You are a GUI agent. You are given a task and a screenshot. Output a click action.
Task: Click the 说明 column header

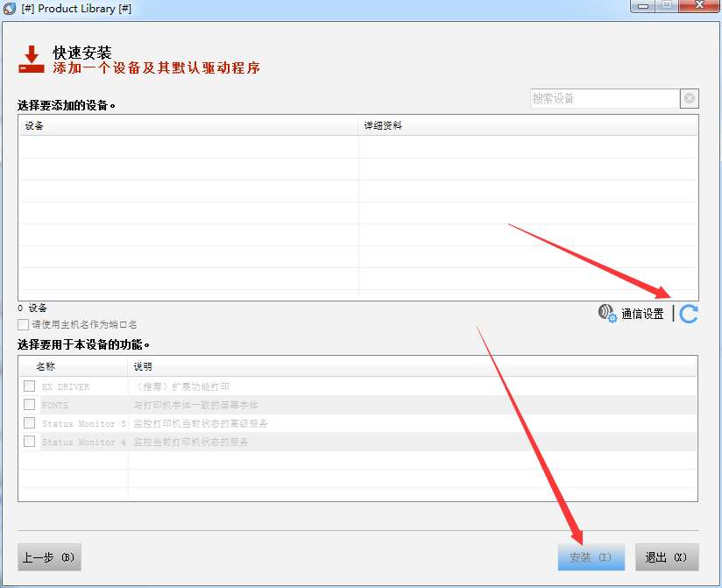coord(413,366)
